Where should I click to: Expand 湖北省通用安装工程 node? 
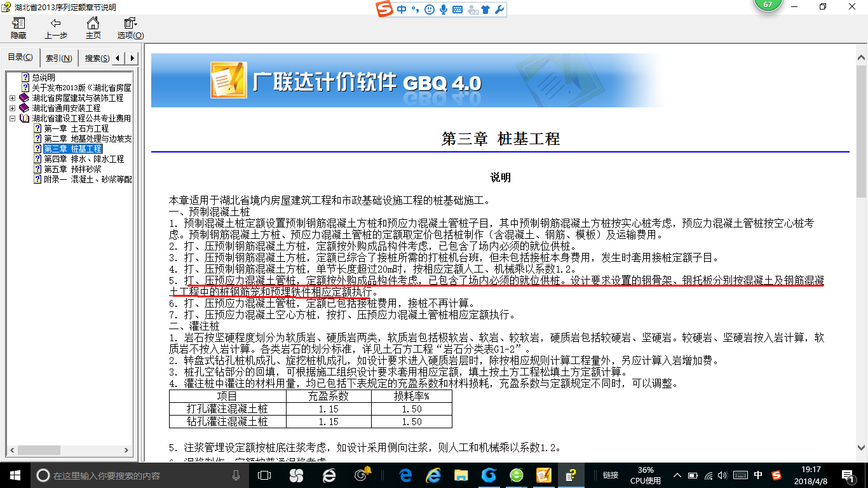13,108
